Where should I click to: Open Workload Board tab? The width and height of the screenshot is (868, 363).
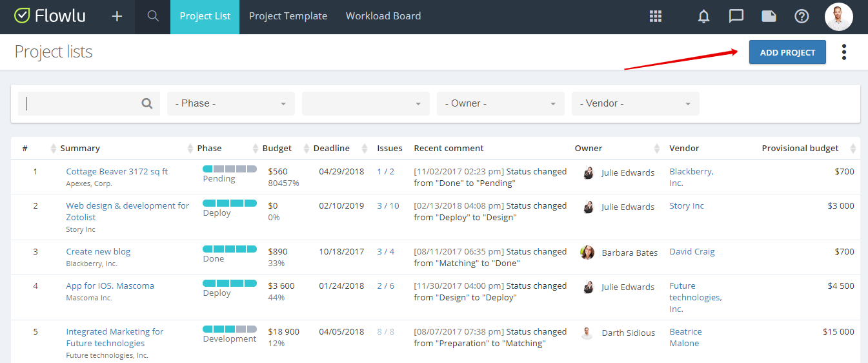(x=383, y=17)
